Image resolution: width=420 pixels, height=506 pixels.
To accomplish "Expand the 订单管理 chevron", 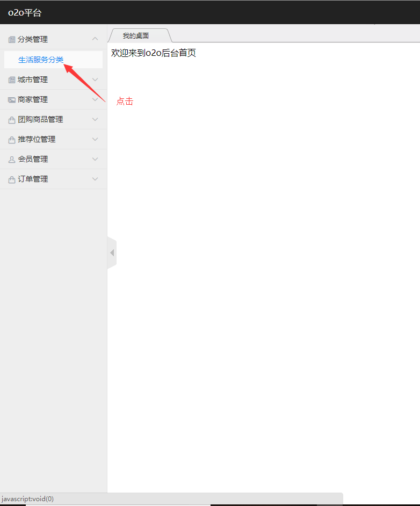I will (95, 179).
